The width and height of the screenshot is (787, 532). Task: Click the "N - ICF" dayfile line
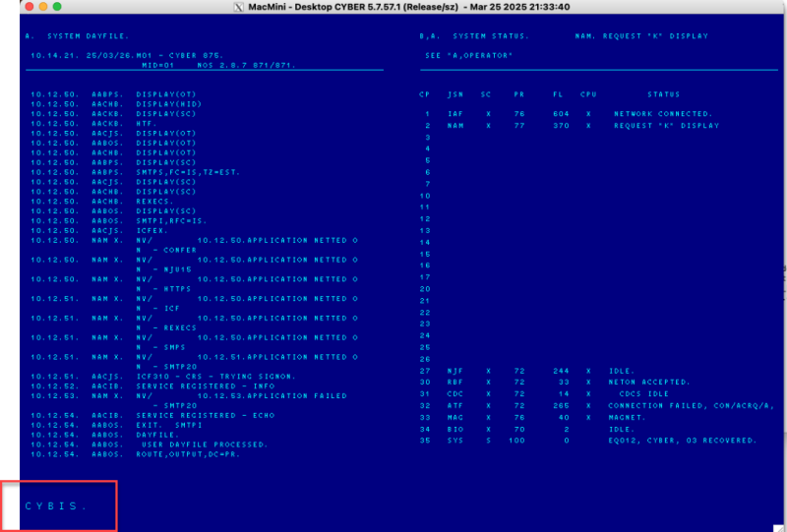coord(157,308)
